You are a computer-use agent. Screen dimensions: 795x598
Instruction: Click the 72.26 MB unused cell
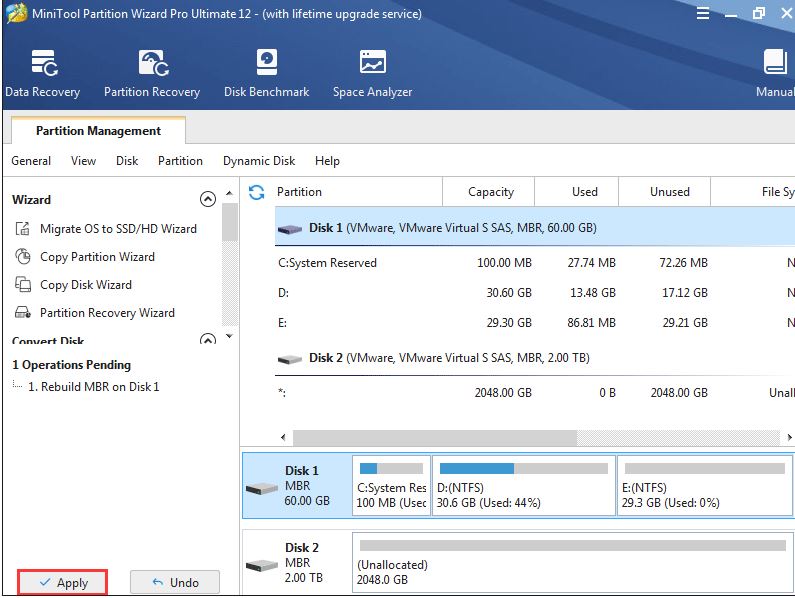(683, 263)
